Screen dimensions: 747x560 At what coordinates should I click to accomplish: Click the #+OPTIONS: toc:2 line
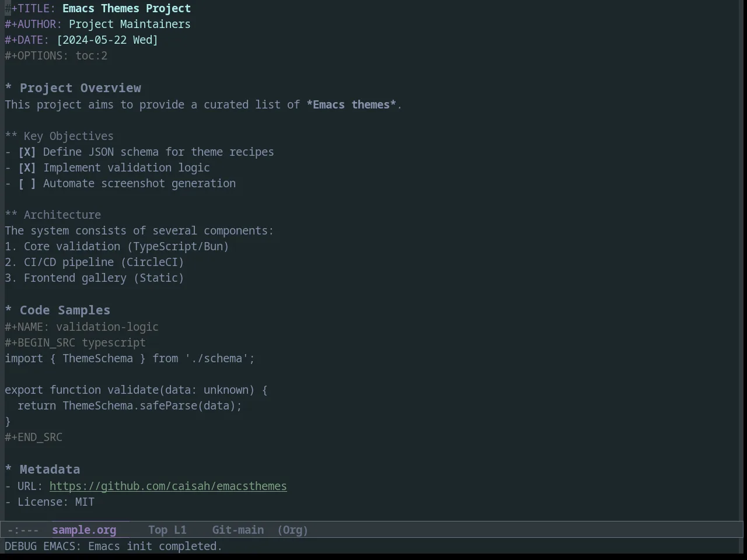coord(56,56)
